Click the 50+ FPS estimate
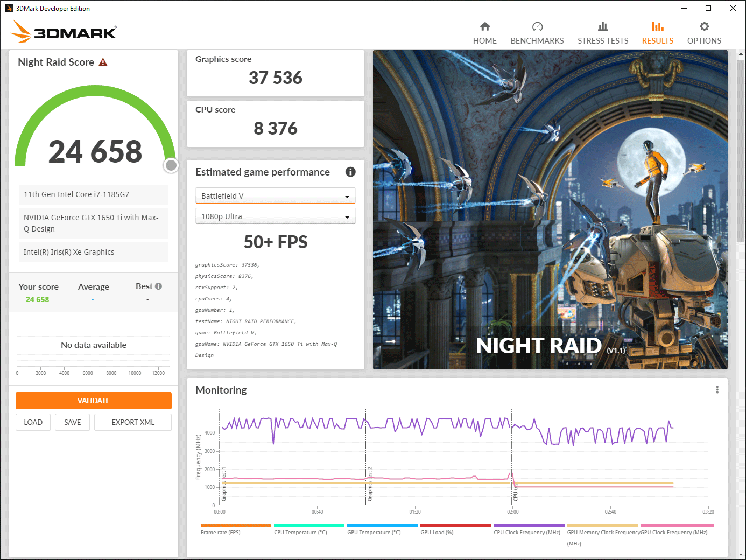The image size is (746, 560). coord(276,242)
